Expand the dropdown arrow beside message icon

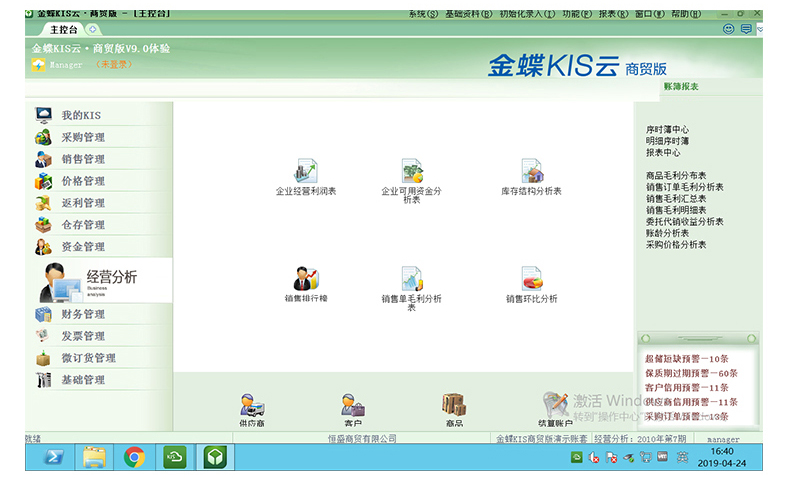pyautogui.click(x=760, y=29)
